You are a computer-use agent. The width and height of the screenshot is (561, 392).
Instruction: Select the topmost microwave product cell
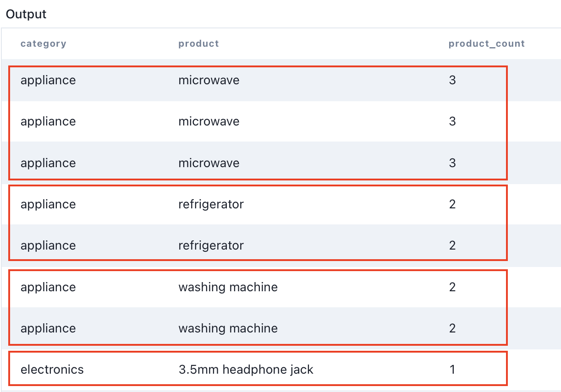[x=209, y=81]
